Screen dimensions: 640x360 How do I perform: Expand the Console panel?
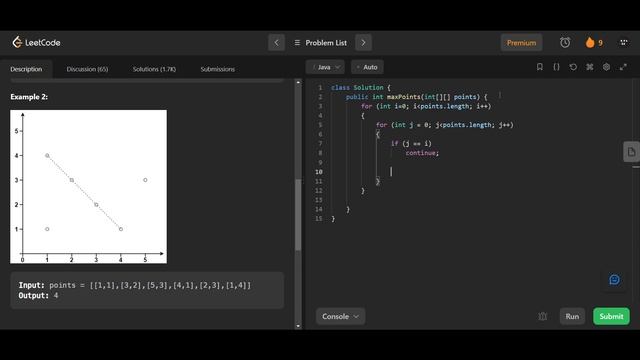340,316
